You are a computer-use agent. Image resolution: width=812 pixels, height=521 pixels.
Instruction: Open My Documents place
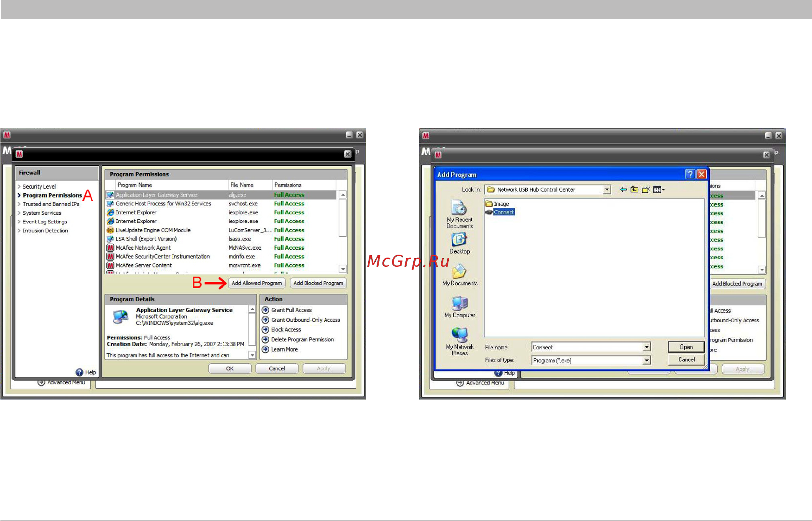460,275
